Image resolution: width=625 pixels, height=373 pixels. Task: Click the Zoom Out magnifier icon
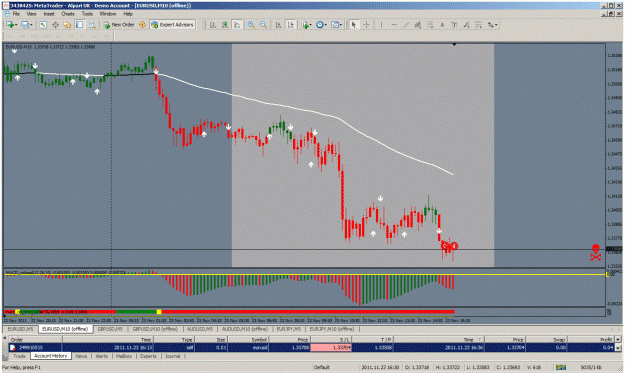(x=263, y=25)
